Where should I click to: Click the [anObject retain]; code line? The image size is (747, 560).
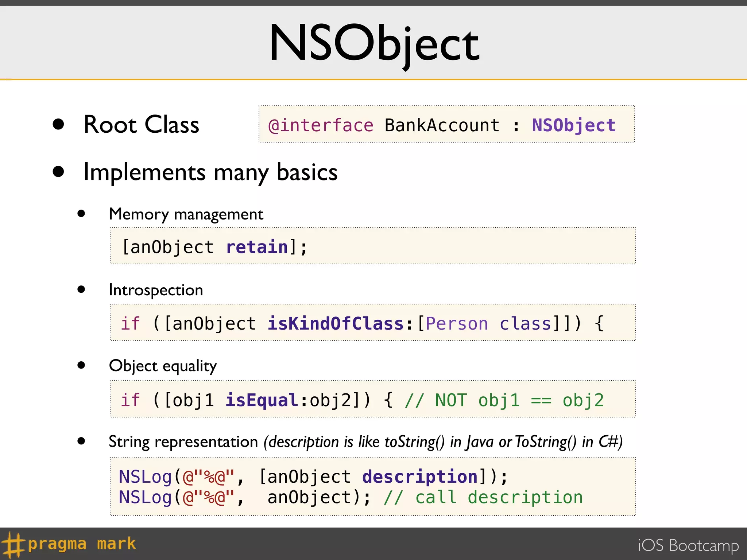pyautogui.click(x=215, y=247)
